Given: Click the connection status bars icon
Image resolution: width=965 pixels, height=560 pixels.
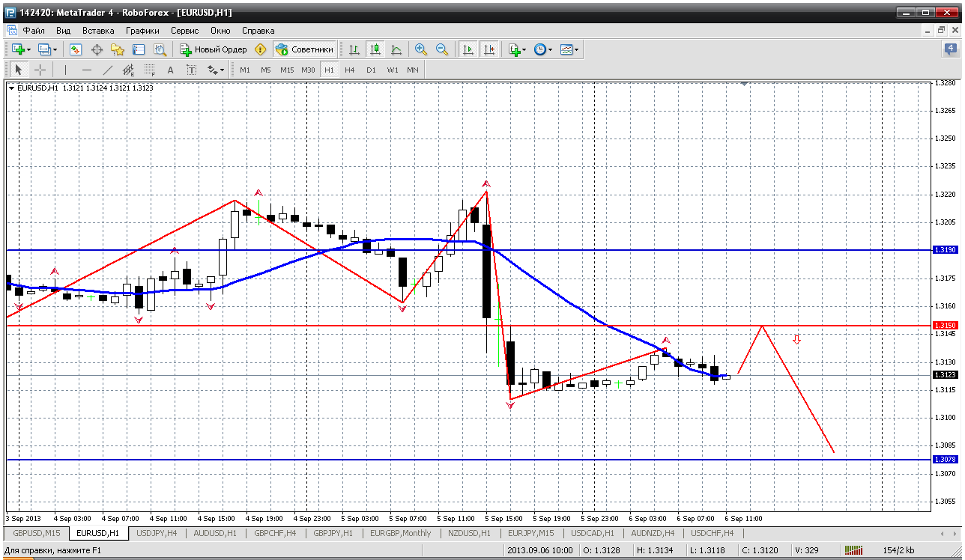Looking at the screenshot, I should (x=853, y=550).
